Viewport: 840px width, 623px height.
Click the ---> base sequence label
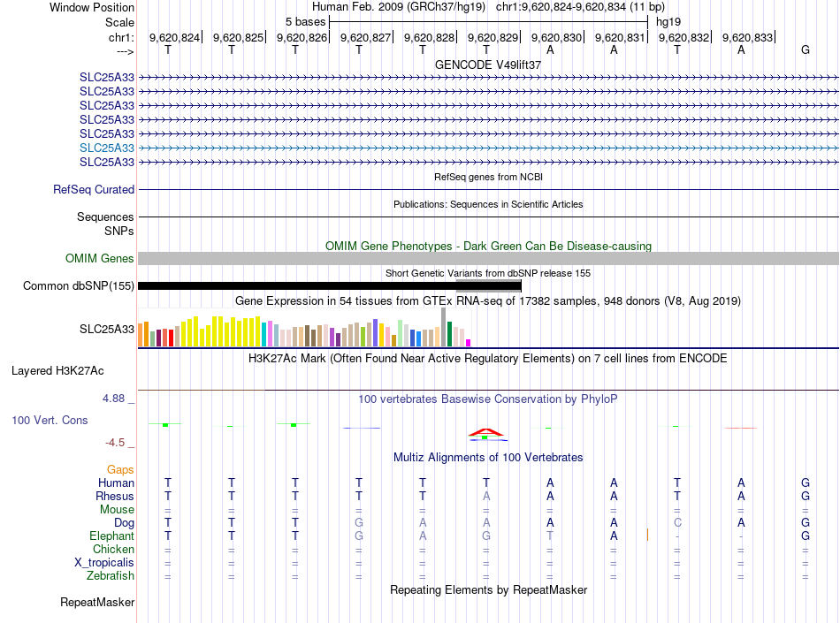(x=126, y=51)
